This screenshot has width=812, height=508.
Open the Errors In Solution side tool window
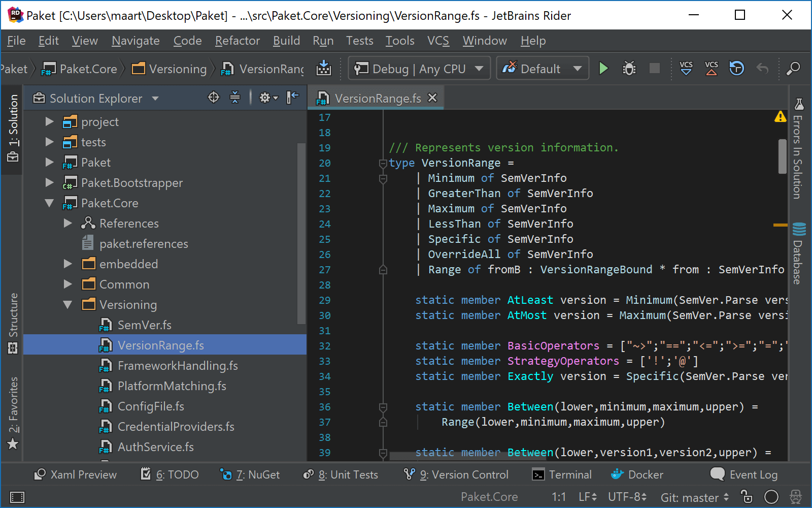798,148
